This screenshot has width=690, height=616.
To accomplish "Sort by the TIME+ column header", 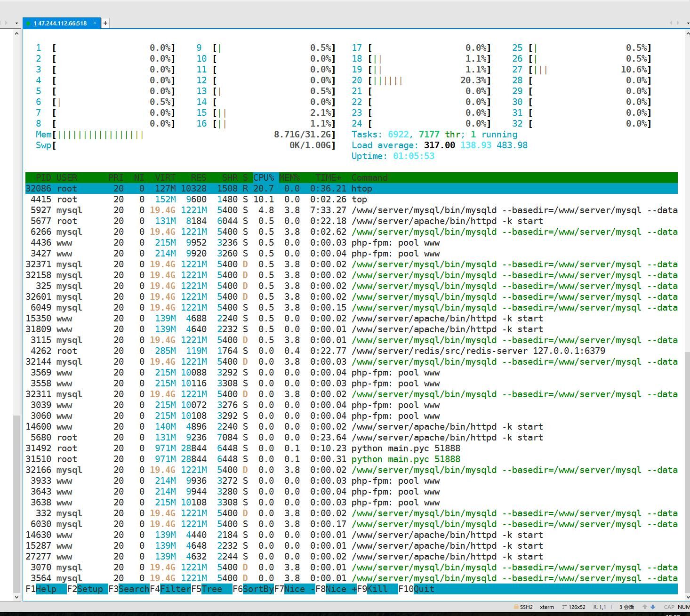I will coord(328,178).
